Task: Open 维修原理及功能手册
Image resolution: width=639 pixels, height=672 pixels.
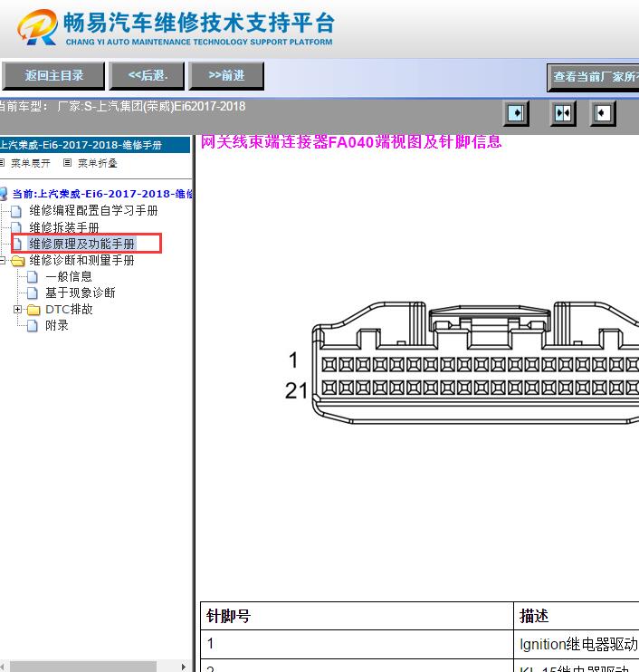Action: [x=81, y=244]
